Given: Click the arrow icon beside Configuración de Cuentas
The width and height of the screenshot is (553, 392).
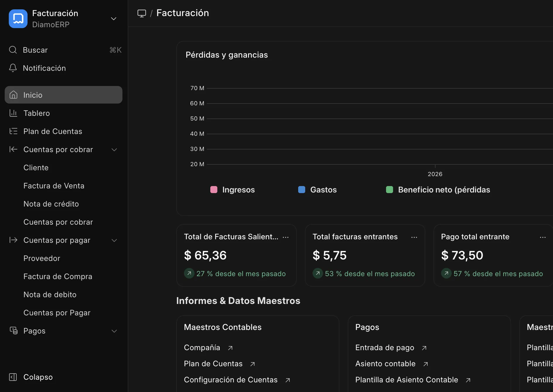Looking at the screenshot, I should point(288,380).
